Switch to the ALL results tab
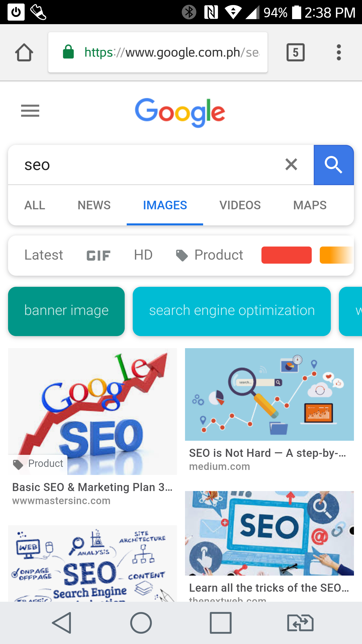Viewport: 362px width, 644px height. (35, 205)
